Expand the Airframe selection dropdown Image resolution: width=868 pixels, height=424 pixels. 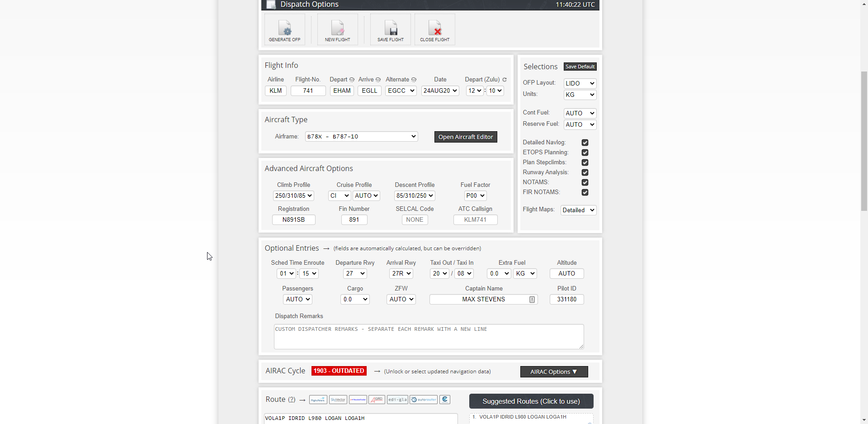[361, 137]
